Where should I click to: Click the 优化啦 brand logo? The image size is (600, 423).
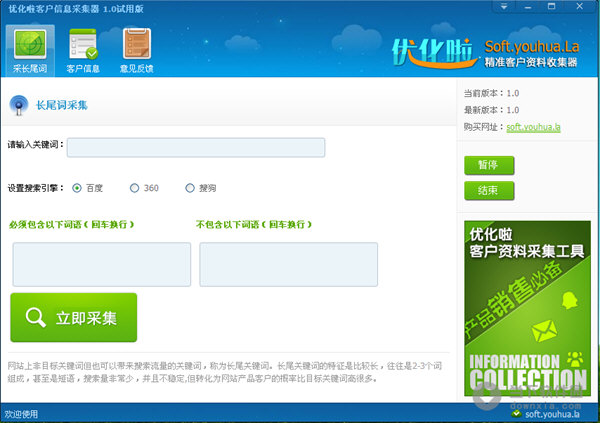433,54
